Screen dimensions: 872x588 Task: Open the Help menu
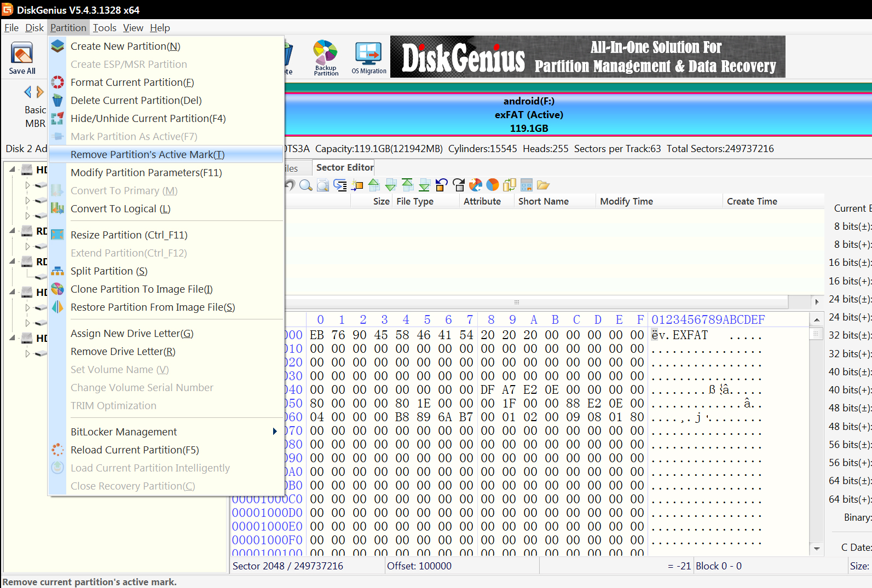pos(160,28)
